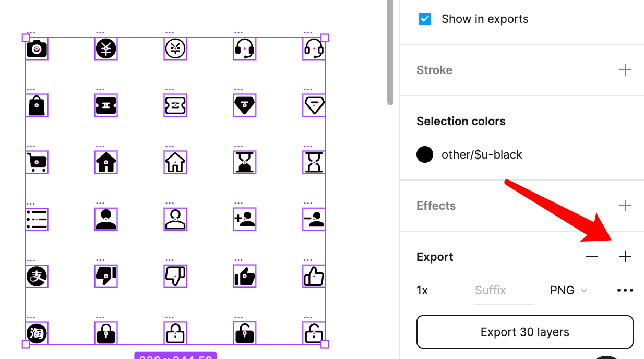644x359 pixels.
Task: Open PNG format dropdown
Action: click(568, 290)
